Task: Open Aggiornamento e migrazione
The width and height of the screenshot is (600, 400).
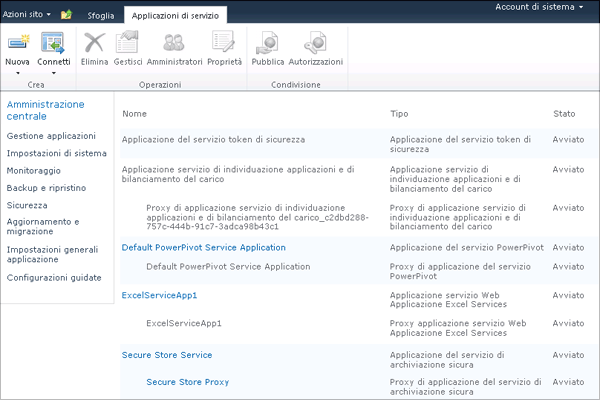Action: (x=43, y=227)
